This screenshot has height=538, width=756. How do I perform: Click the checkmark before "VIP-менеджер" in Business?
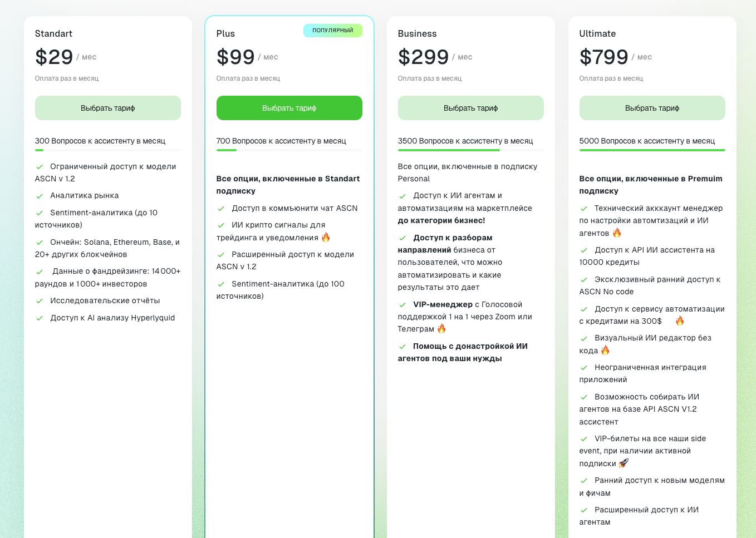click(402, 305)
